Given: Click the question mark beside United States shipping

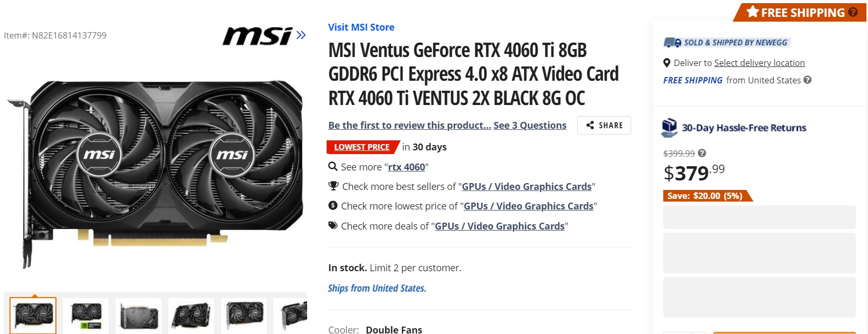Looking at the screenshot, I should pos(807,80).
